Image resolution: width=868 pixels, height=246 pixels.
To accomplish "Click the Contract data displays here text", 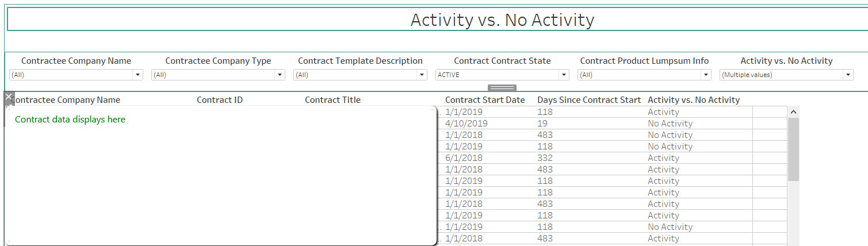I will coord(70,120).
